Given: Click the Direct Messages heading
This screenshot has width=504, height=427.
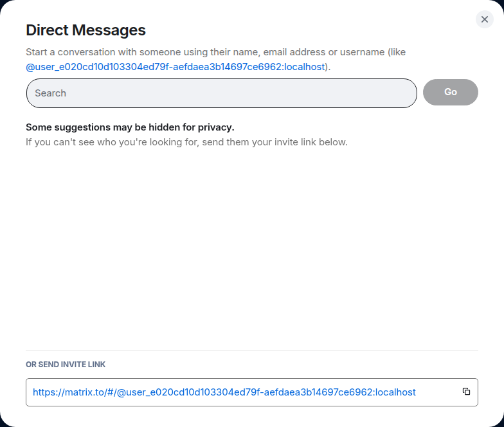Looking at the screenshot, I should (x=85, y=30).
